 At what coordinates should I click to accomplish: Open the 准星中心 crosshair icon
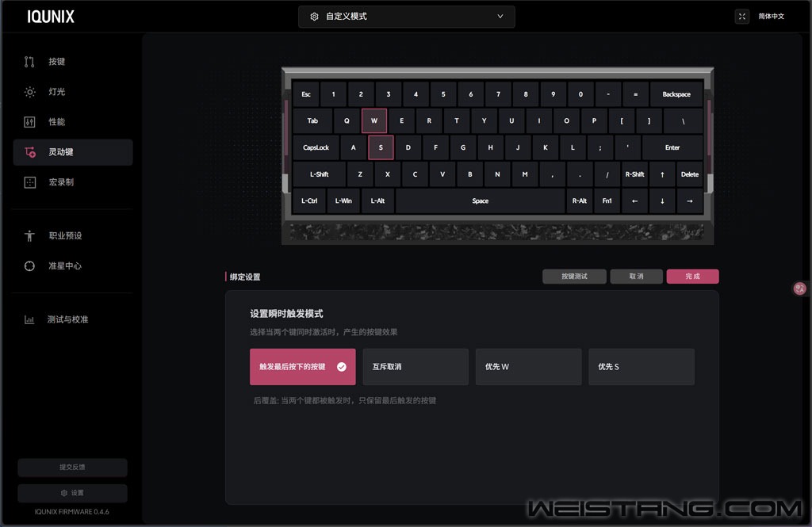[29, 265]
